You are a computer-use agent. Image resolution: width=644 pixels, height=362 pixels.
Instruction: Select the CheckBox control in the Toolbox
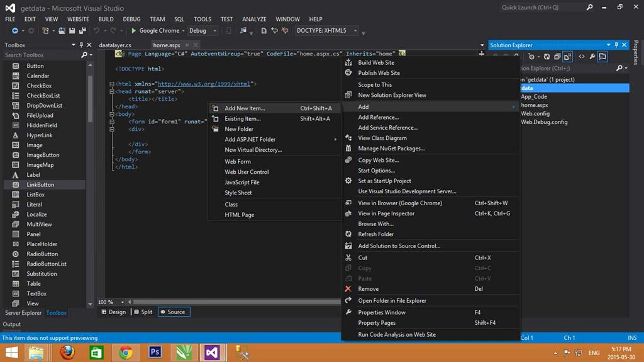coord(39,86)
